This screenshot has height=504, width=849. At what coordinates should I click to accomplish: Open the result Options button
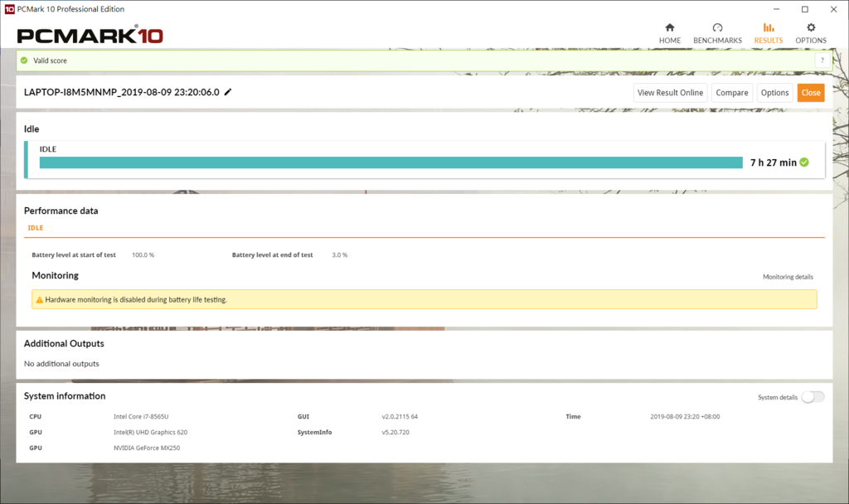tap(775, 93)
